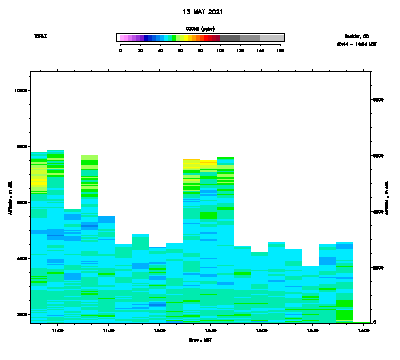
Task: Click the 0 tick label on right axis
Action: pos(375,322)
